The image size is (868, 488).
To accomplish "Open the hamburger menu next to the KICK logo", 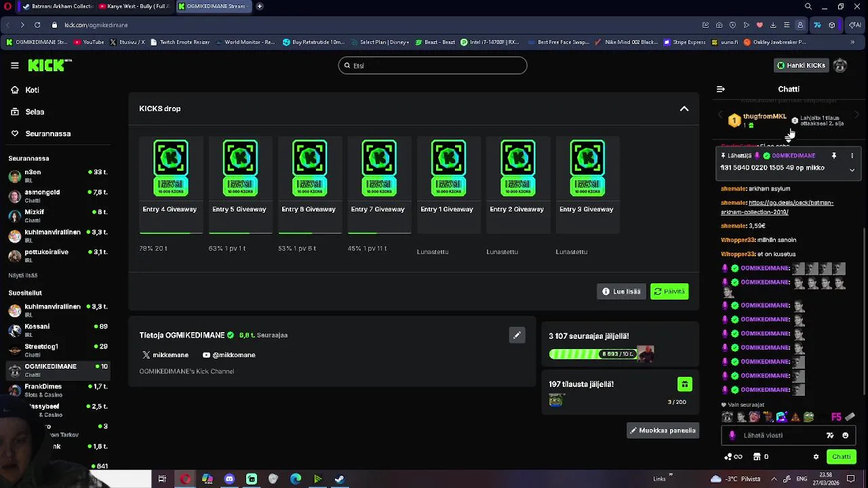I will (x=14, y=65).
